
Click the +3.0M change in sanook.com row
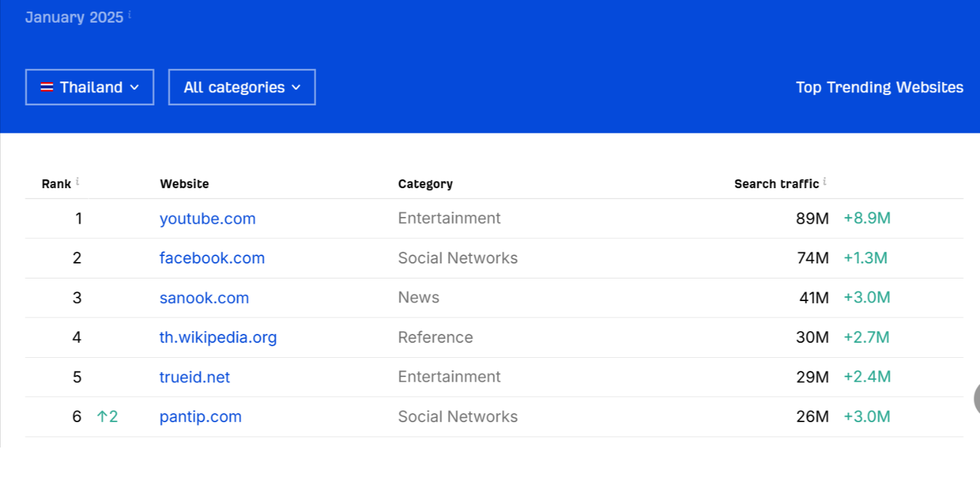tap(867, 298)
